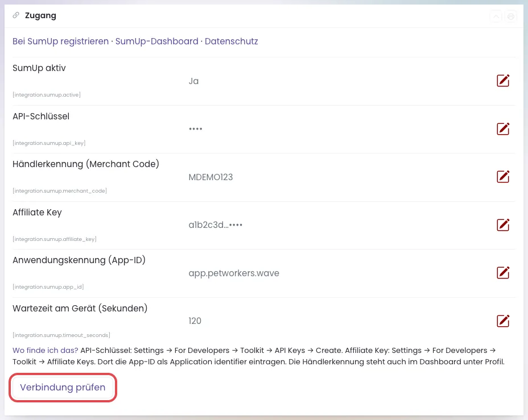
Task: Click the Anwendungskennung (App-ID) label
Action: pyautogui.click(x=79, y=260)
